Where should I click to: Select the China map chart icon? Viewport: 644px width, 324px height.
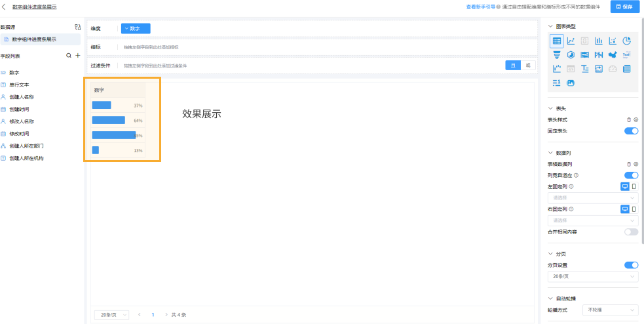[613, 54]
